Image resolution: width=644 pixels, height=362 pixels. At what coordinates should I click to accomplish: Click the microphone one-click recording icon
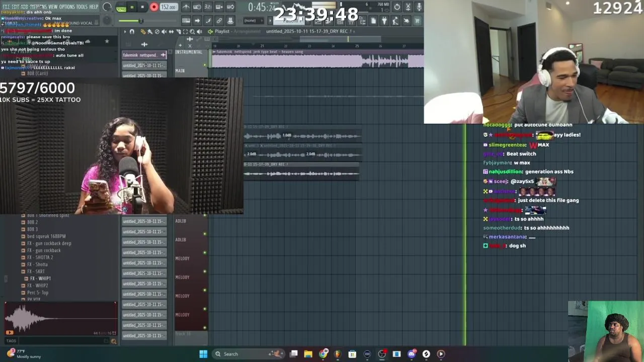(x=419, y=7)
